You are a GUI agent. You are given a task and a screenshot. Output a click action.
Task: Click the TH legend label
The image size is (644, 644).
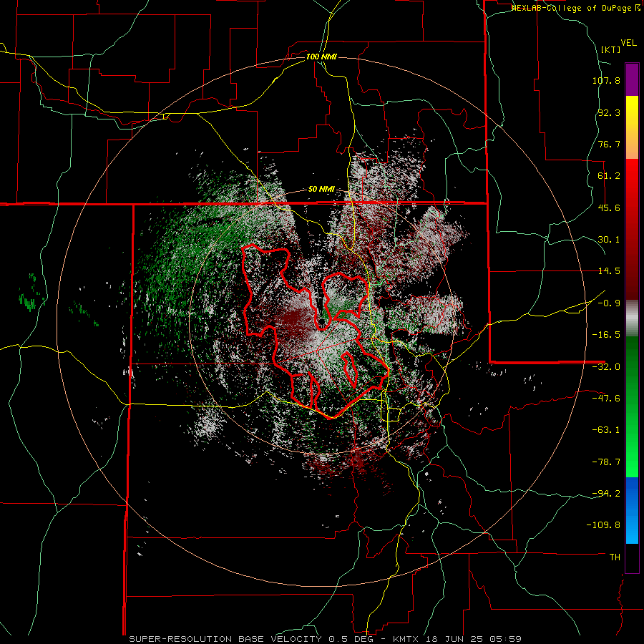point(615,557)
